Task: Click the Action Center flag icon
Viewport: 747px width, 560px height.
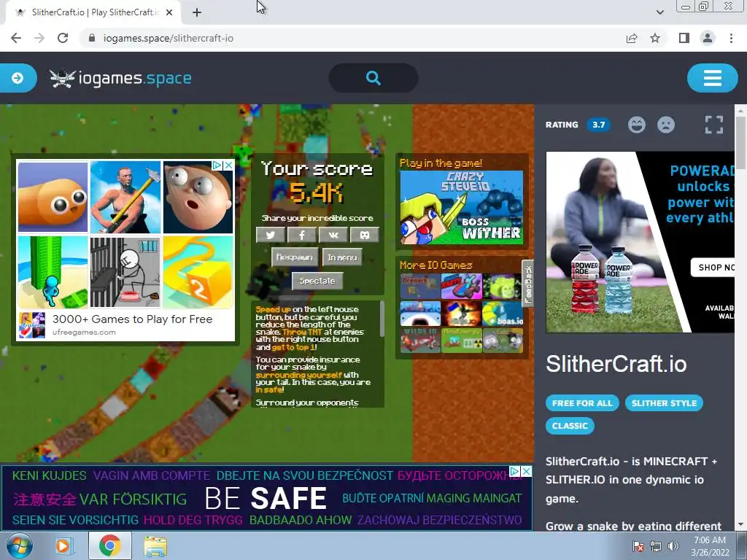Action: 638,546
